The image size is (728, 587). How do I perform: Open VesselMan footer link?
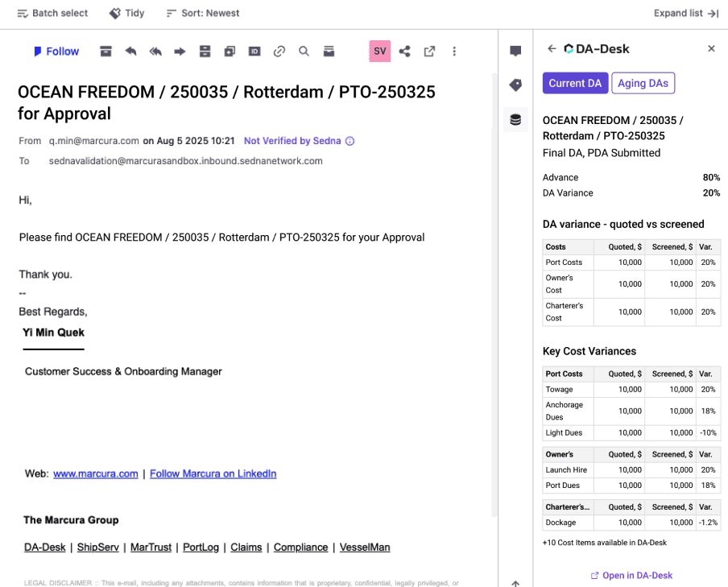365,547
